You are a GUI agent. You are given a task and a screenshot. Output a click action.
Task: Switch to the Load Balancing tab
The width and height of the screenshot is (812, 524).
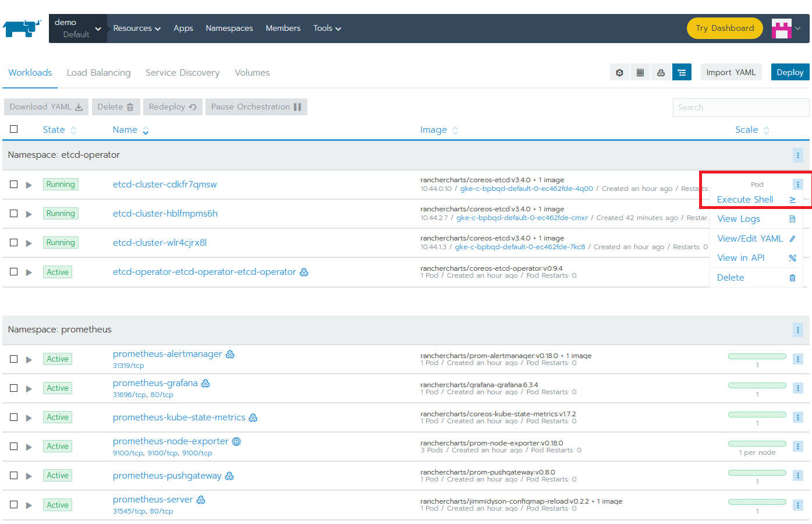(98, 73)
